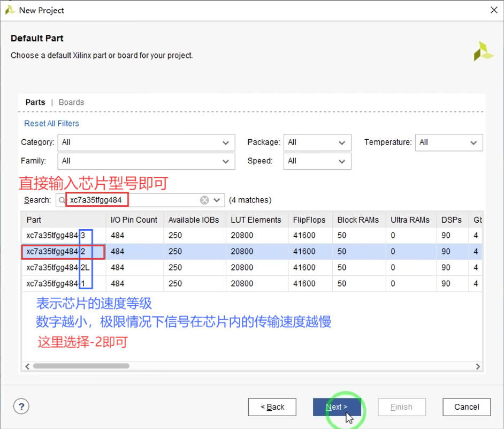504x429 pixels.
Task: Switch to the Boards tab
Action: (x=71, y=102)
